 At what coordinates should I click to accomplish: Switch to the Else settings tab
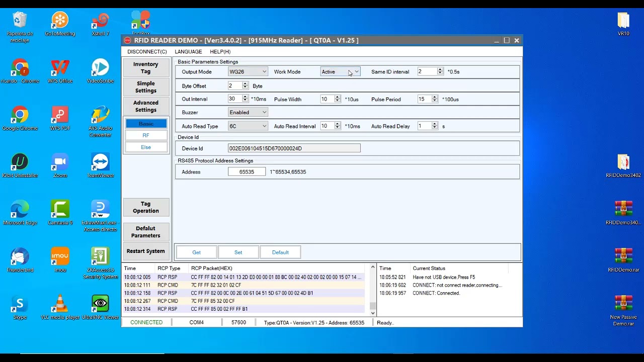pos(146,147)
